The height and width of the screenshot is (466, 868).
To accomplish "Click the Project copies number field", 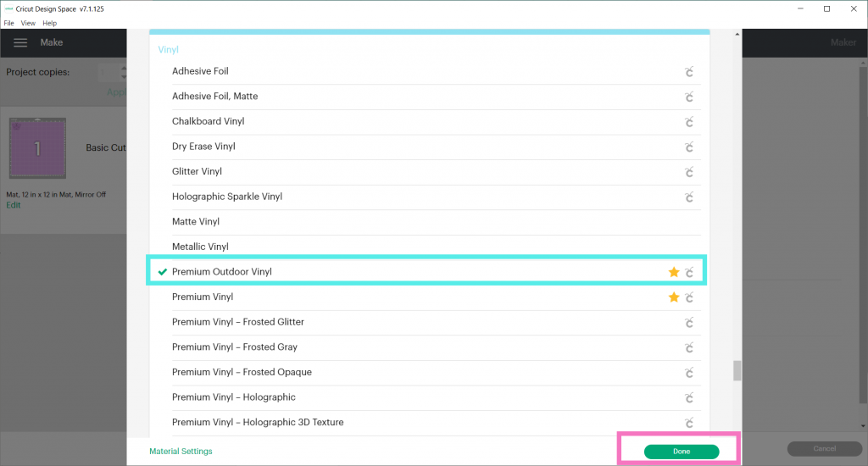I will point(109,72).
